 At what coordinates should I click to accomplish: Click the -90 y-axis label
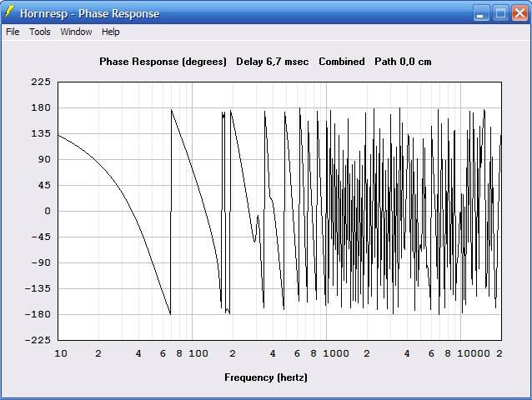point(41,262)
